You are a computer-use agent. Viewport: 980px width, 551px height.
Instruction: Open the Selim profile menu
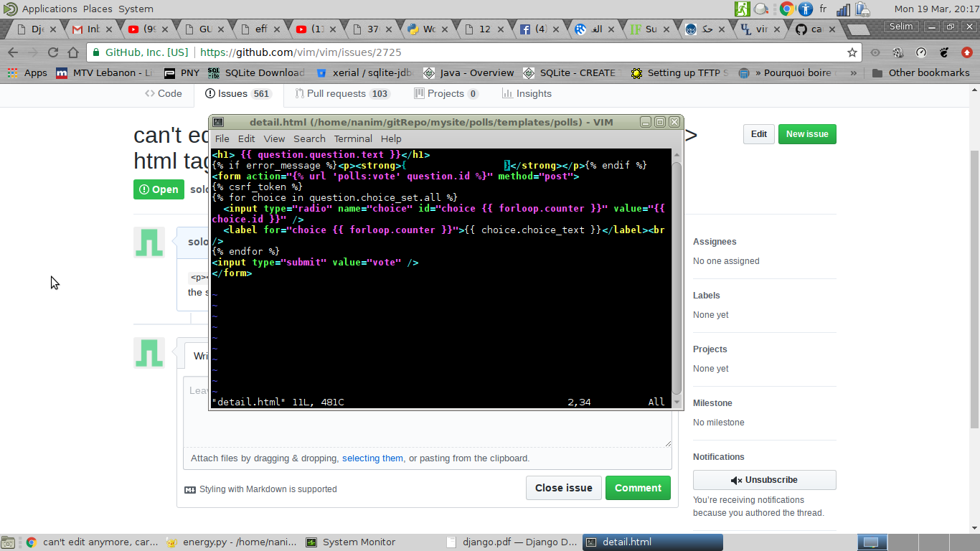[x=901, y=25]
